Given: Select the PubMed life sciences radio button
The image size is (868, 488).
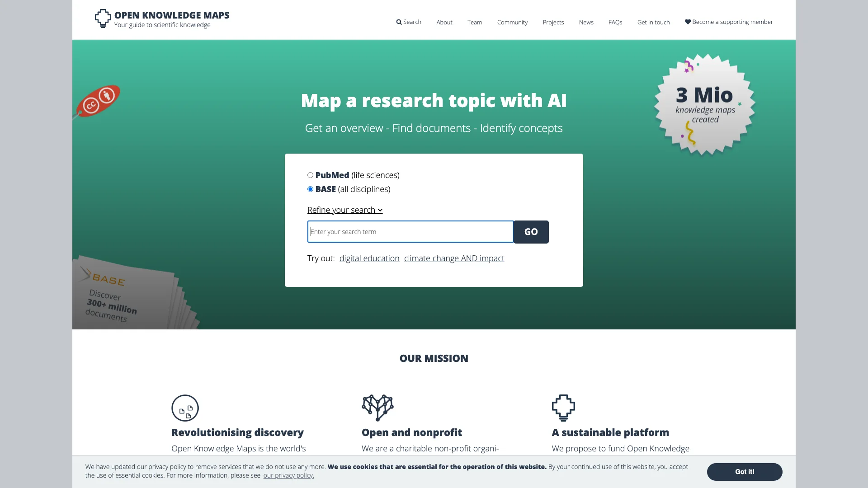Looking at the screenshot, I should (x=310, y=174).
